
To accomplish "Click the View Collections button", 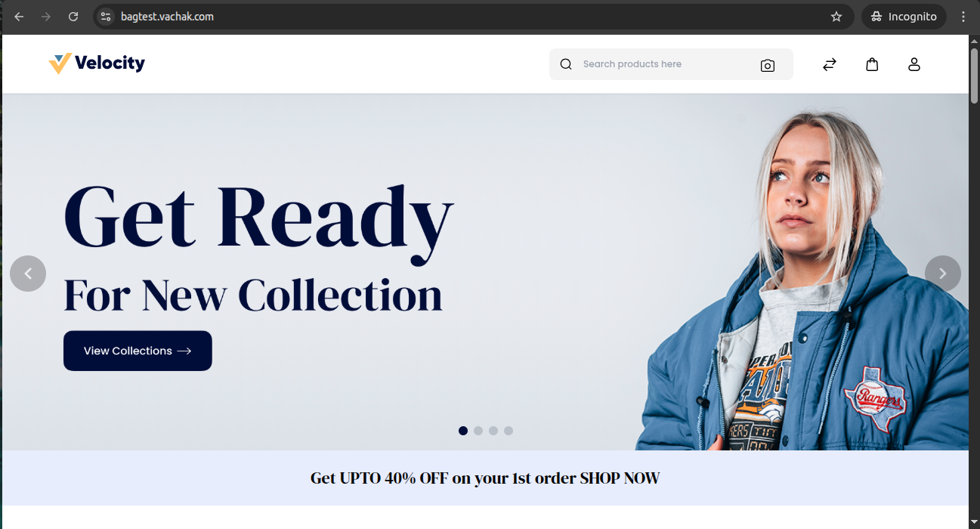I will (x=138, y=351).
